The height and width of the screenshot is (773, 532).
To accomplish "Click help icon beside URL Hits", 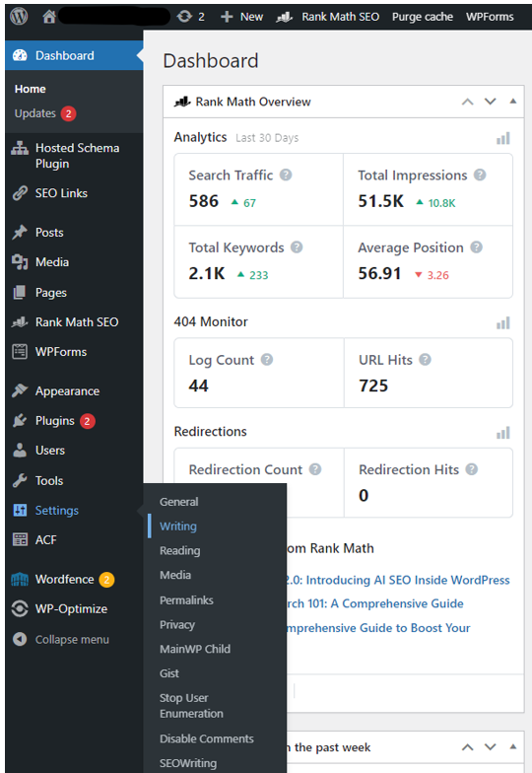I will click(426, 359).
